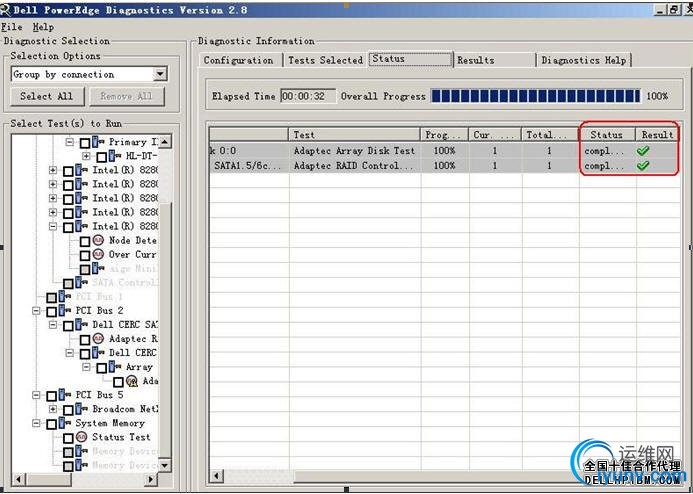Collapse the Primary I node

(69, 142)
